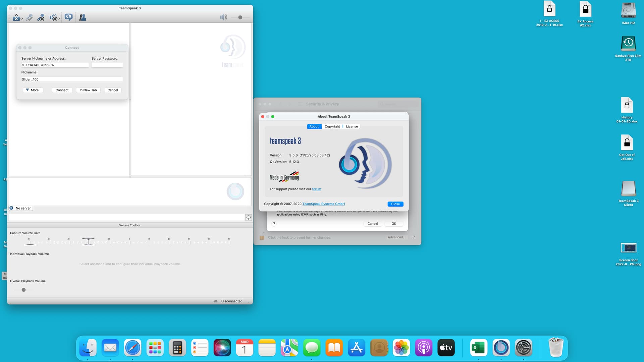Viewport: 644px width, 362px height.
Task: Open the disconnect icon's dropdown arrow
Action: tap(21, 18)
